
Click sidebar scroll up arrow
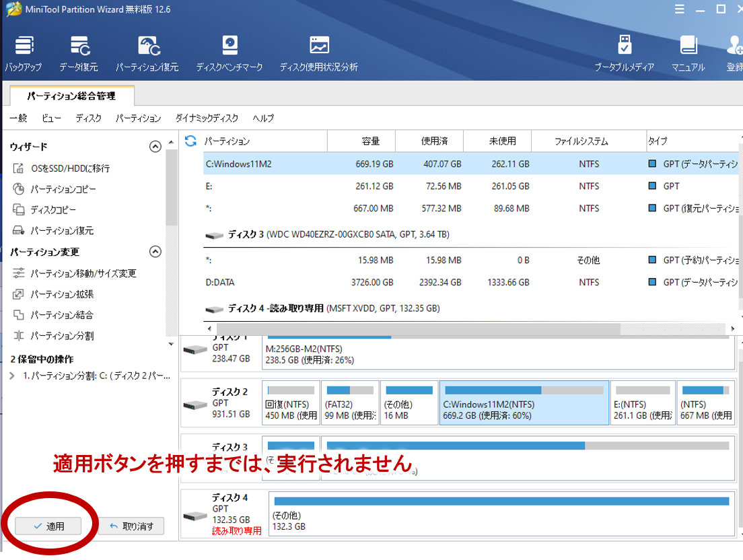coord(171,141)
